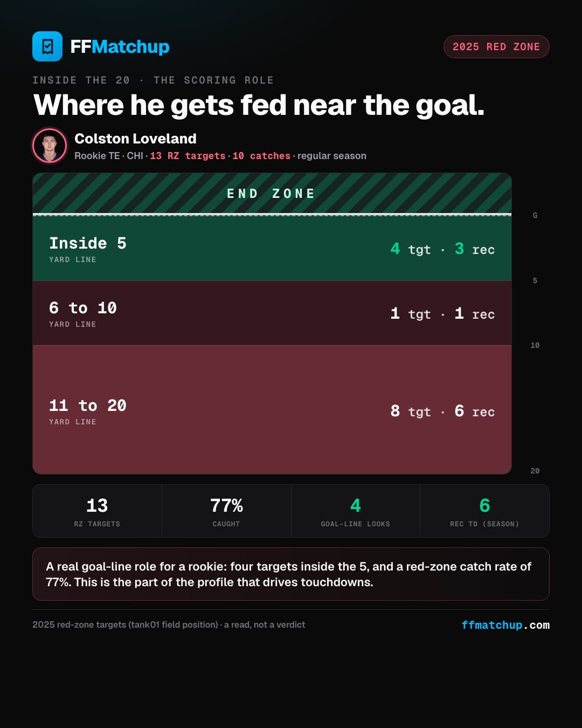This screenshot has width=582, height=728.
Task: Click the '4 tgt · 3 rec' stat text
Action: 442,249
